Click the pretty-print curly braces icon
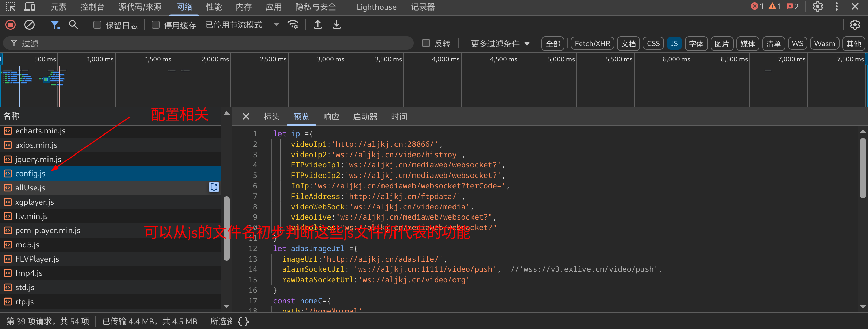Viewport: 868px width, 329px height. [243, 321]
